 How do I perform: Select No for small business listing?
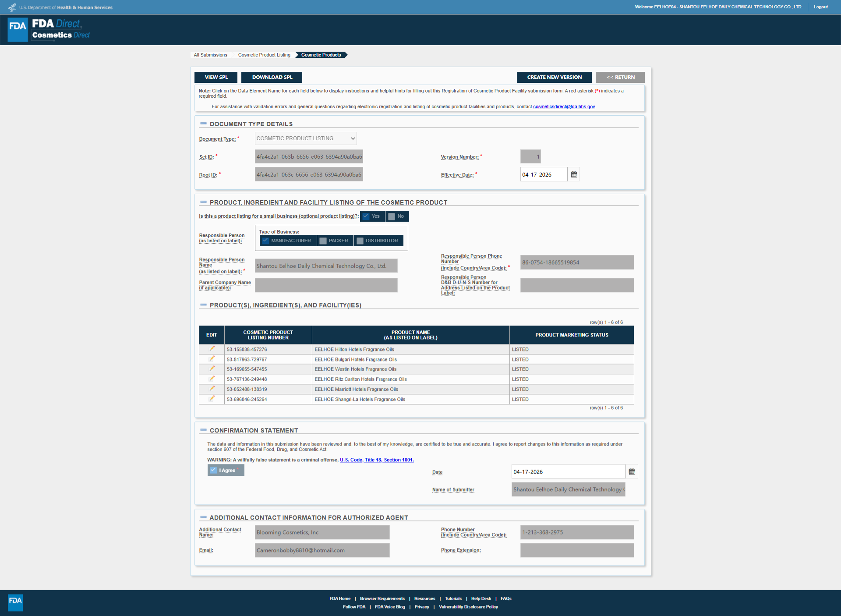[397, 216]
